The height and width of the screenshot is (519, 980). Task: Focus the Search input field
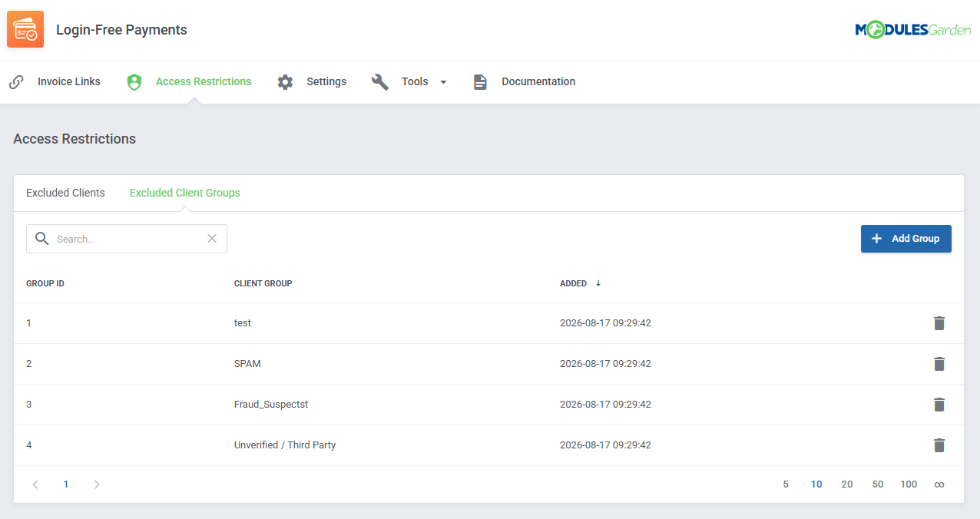click(x=127, y=239)
